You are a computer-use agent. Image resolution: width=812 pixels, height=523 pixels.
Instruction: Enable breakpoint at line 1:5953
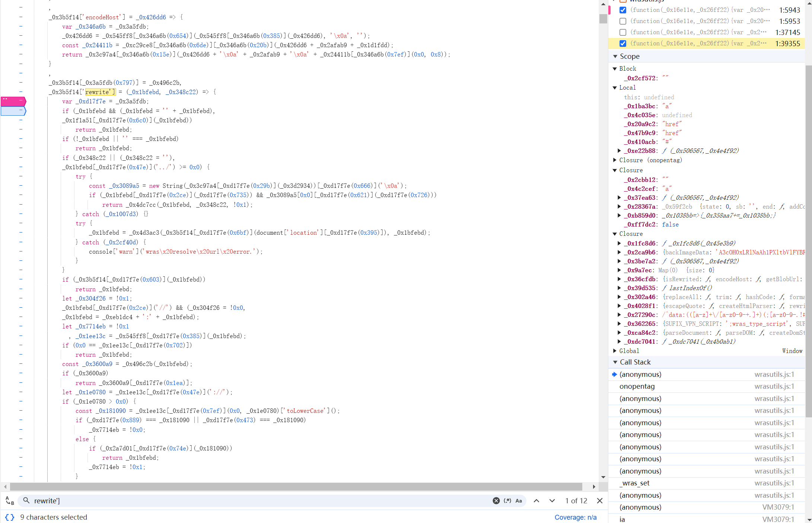coord(623,21)
